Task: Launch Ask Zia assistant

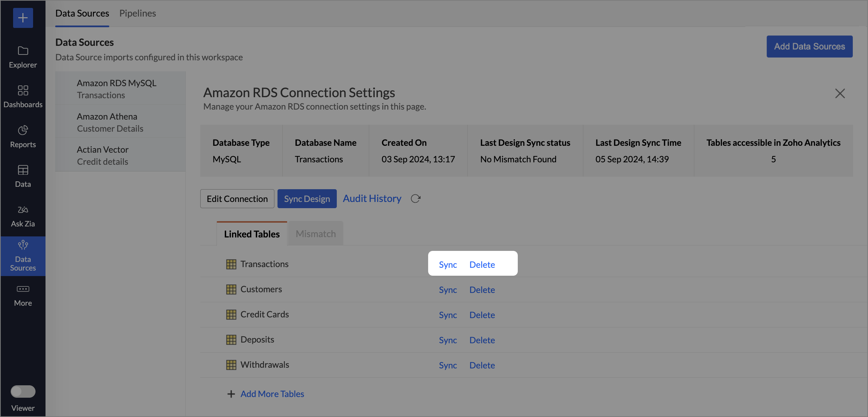Action: 23,216
